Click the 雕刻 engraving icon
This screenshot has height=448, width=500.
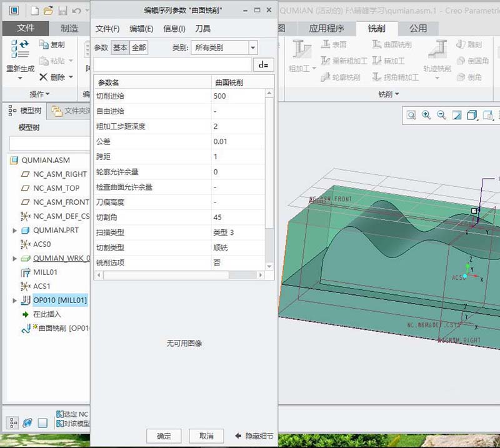[461, 44]
